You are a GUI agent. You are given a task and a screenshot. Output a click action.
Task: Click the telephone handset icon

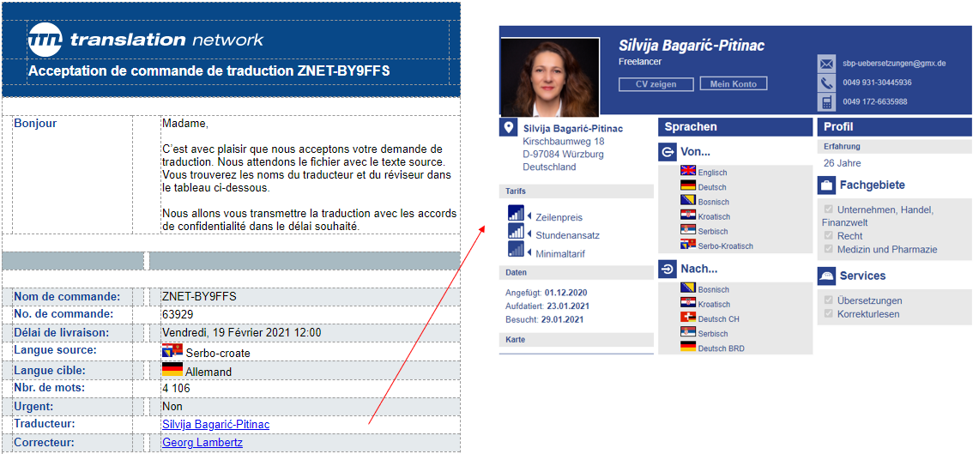click(827, 83)
